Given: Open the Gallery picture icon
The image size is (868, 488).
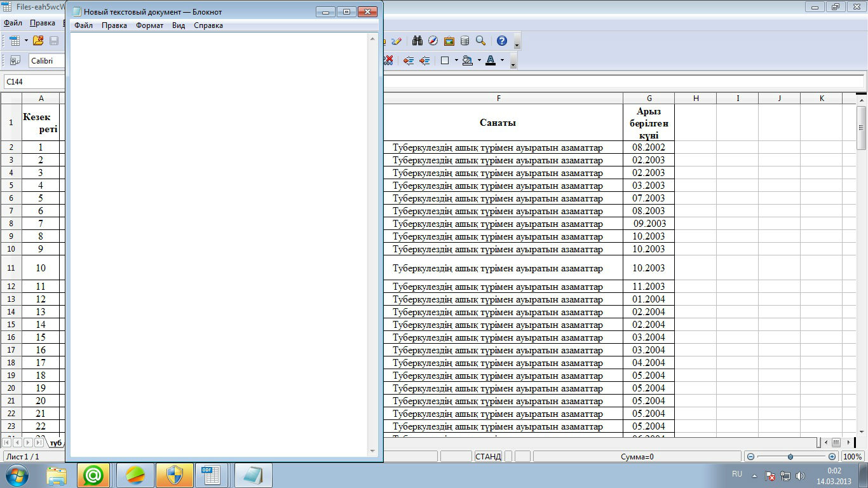Looking at the screenshot, I should pyautogui.click(x=449, y=41).
